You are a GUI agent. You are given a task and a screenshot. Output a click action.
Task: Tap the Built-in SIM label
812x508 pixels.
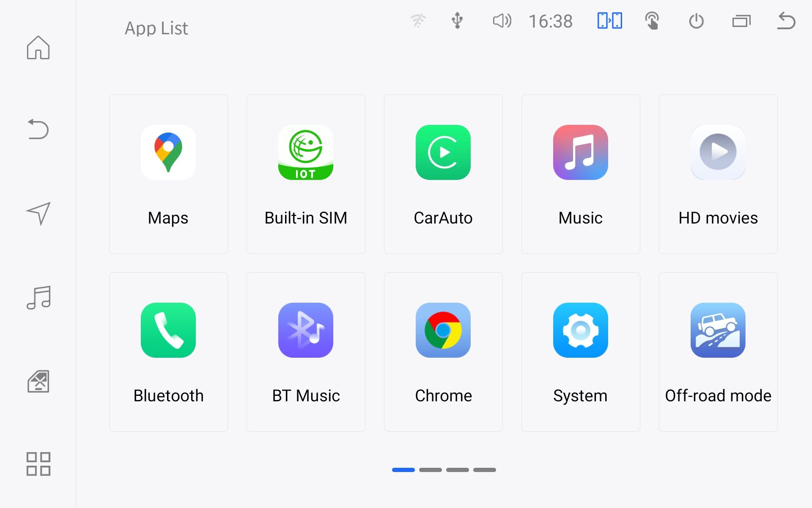306,218
